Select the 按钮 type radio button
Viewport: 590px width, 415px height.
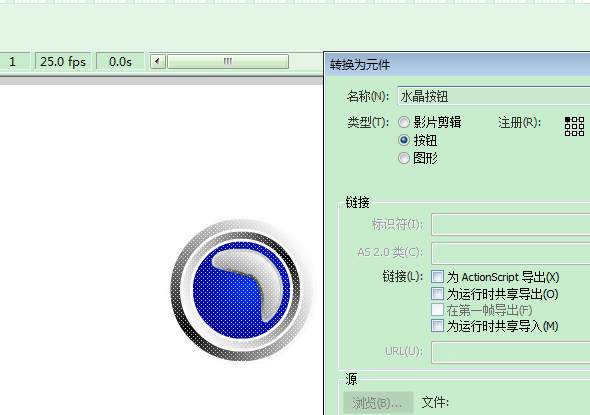[x=404, y=140]
